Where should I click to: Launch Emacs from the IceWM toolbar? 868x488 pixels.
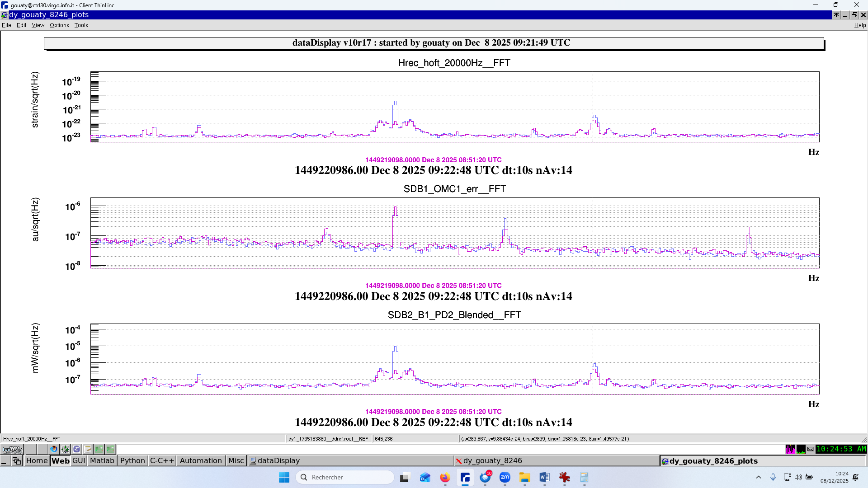click(76, 449)
